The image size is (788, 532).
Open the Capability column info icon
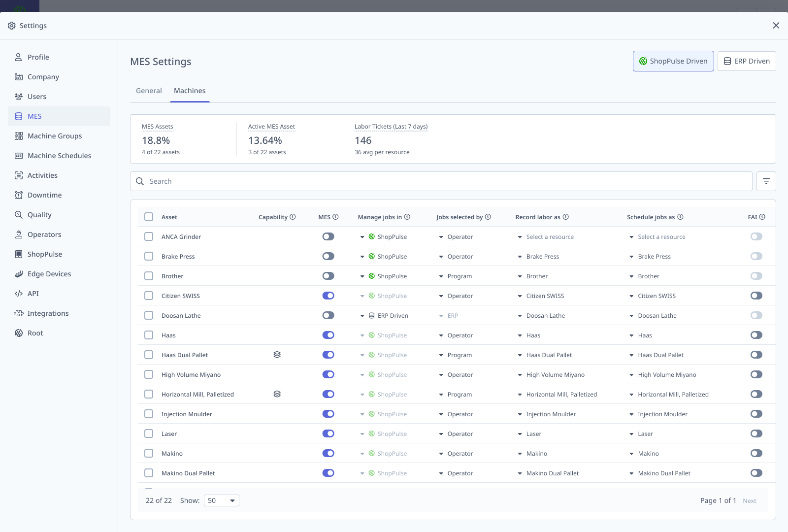[x=293, y=217]
